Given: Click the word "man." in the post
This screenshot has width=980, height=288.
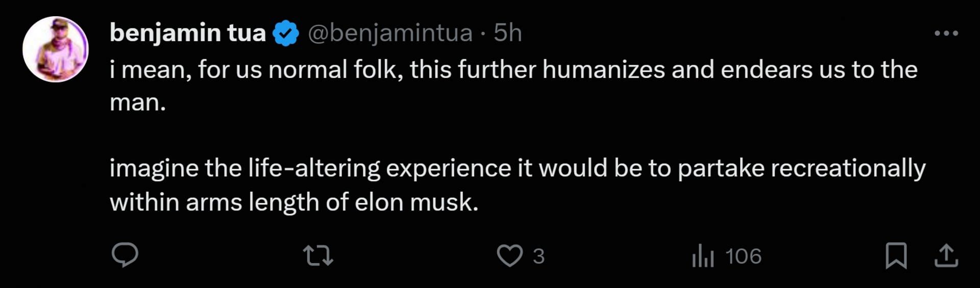Looking at the screenshot, I should (138, 102).
